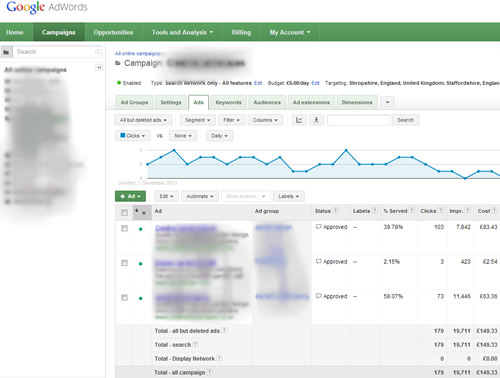Image resolution: width=500 pixels, height=378 pixels.
Task: Click help icon next to Status column
Action: pos(336,210)
